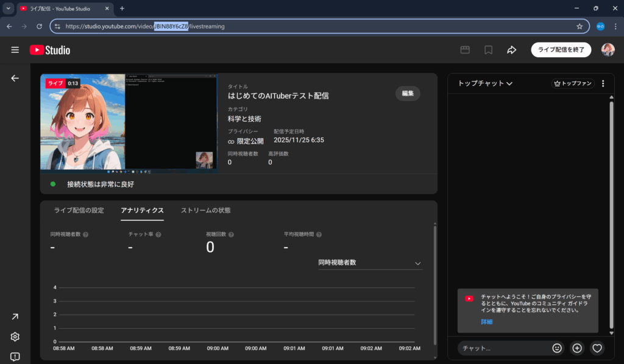The image size is (624, 364).
Task: Switch to the ライブ配信の設定 tab
Action: point(79,211)
